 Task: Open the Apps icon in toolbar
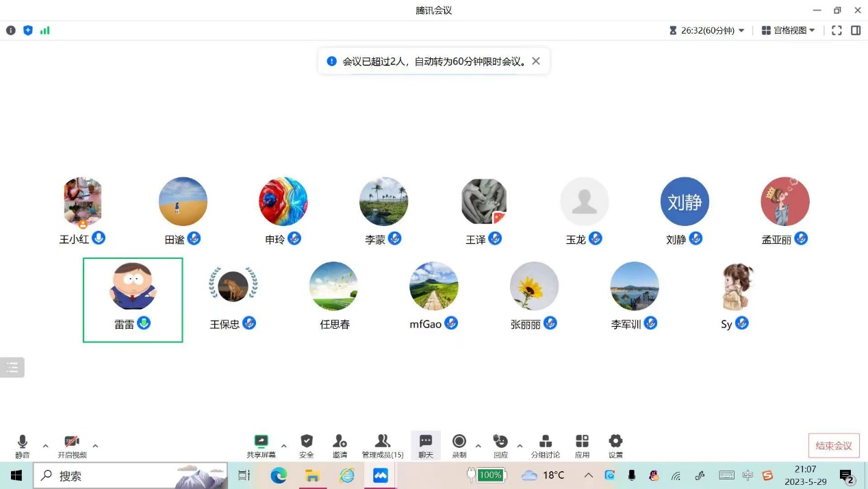(x=582, y=442)
